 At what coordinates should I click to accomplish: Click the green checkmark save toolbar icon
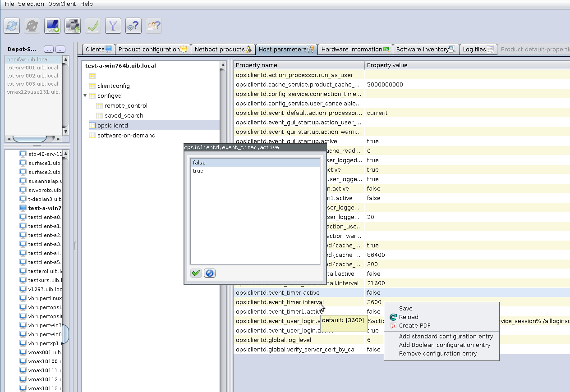click(x=93, y=26)
